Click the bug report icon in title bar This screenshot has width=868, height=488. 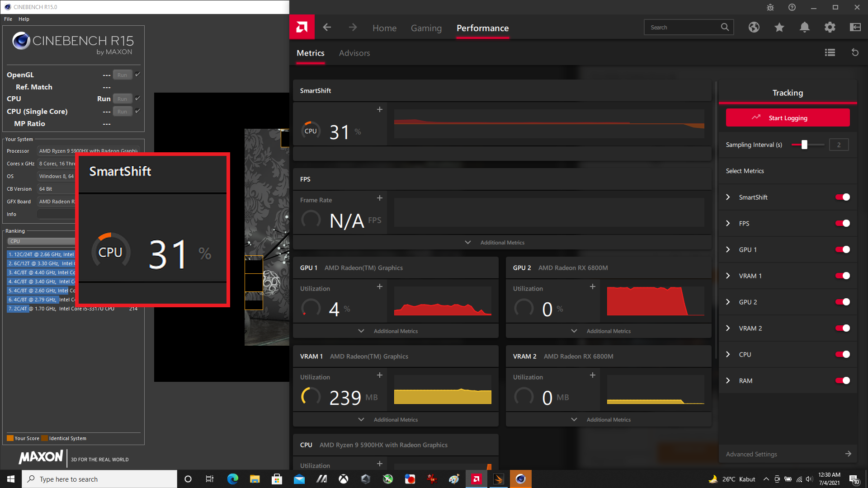click(770, 7)
